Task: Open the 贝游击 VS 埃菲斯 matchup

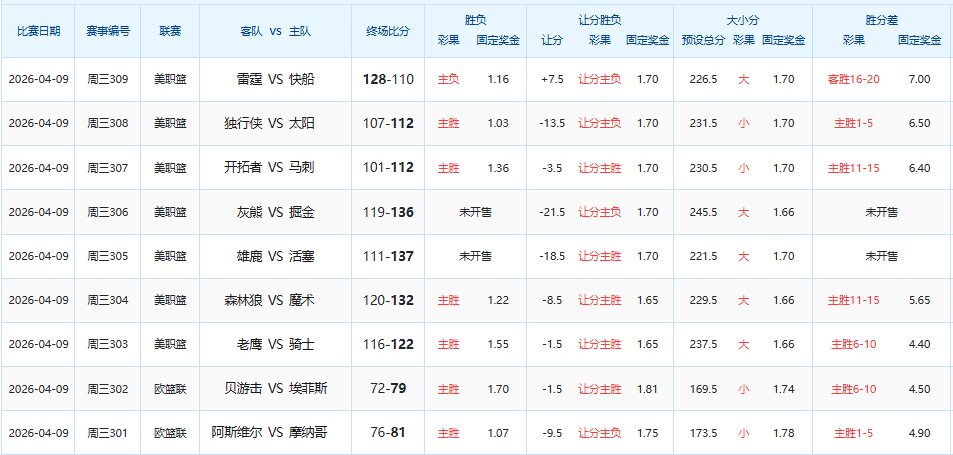Action: point(275,389)
